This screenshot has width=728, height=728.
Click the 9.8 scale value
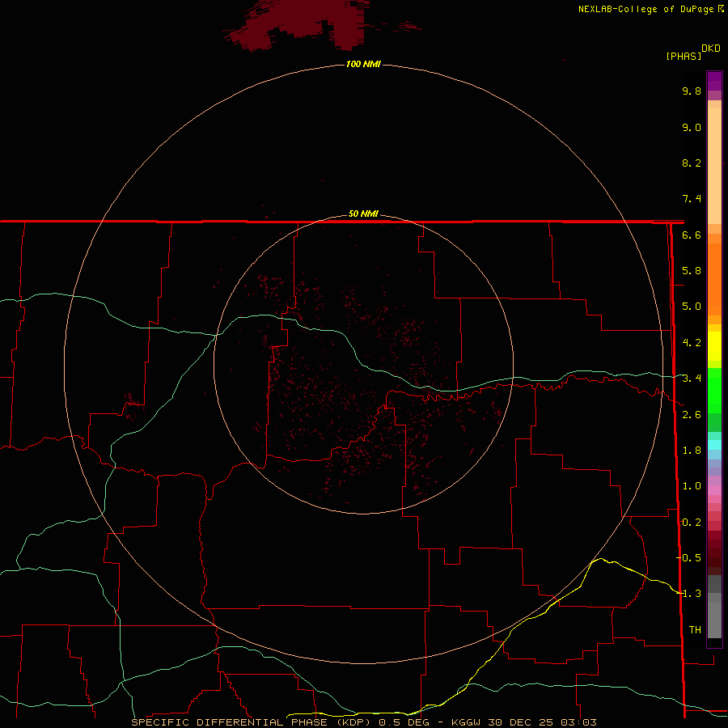(692, 91)
